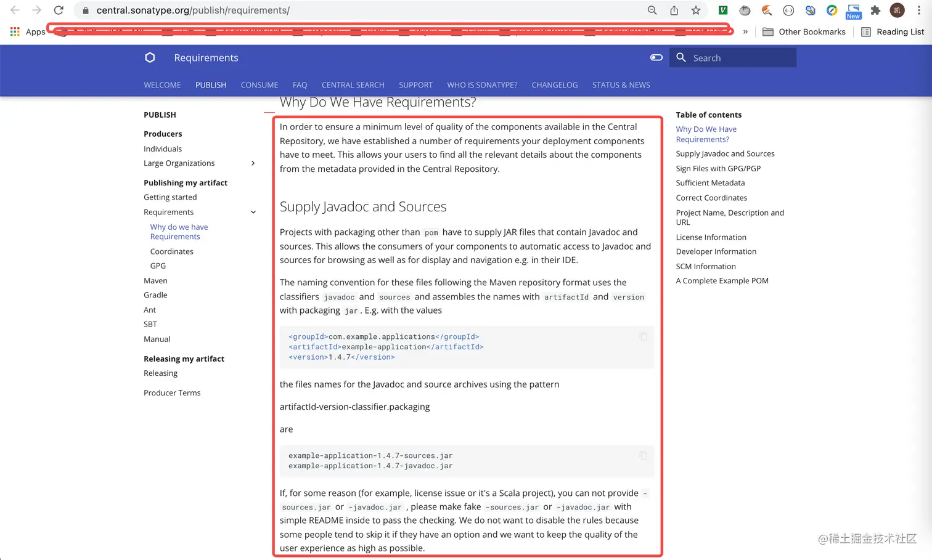This screenshot has width=932, height=560.
Task: Expand the Large Organizations chevron
Action: tap(253, 163)
